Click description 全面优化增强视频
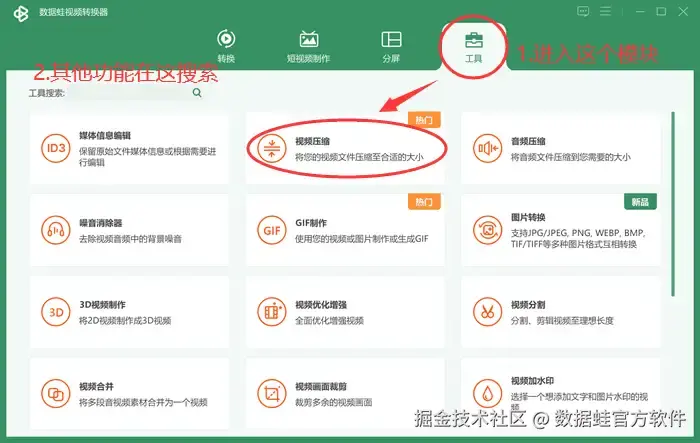 [x=329, y=321]
